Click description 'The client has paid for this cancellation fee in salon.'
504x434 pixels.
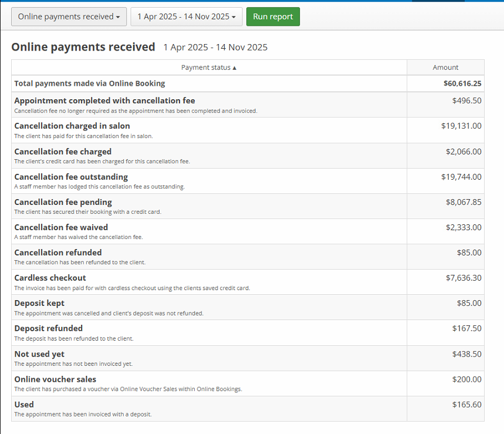point(83,136)
